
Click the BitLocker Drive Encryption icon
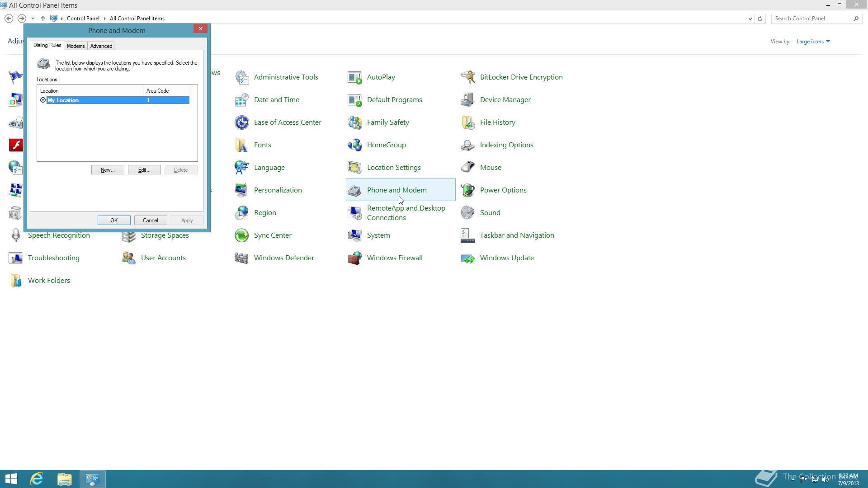pos(468,77)
